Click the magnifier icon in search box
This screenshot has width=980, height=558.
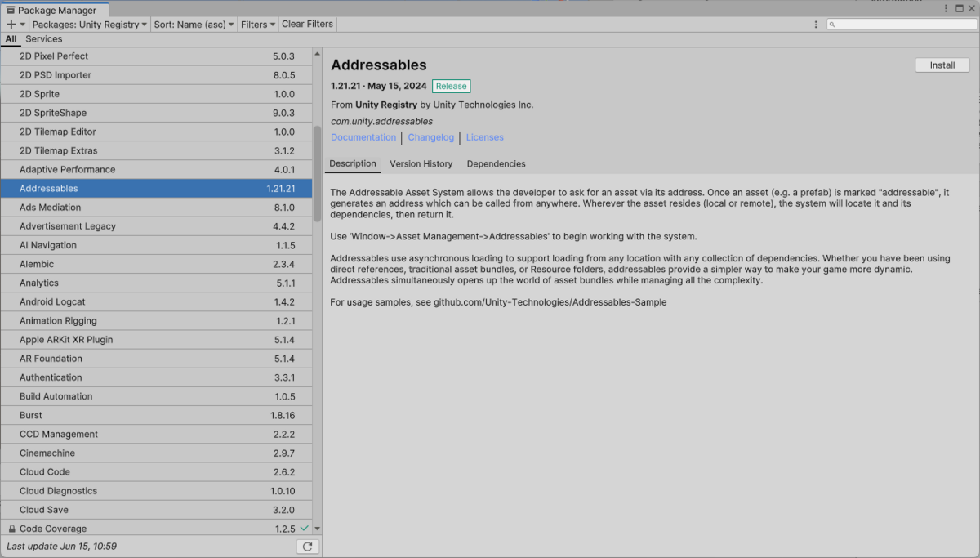pos(832,25)
